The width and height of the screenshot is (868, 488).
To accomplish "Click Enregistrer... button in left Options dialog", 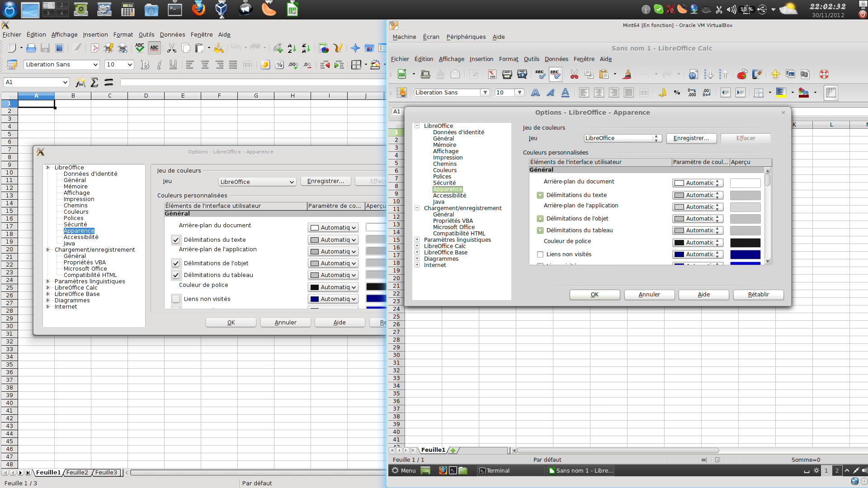I will pyautogui.click(x=325, y=181).
